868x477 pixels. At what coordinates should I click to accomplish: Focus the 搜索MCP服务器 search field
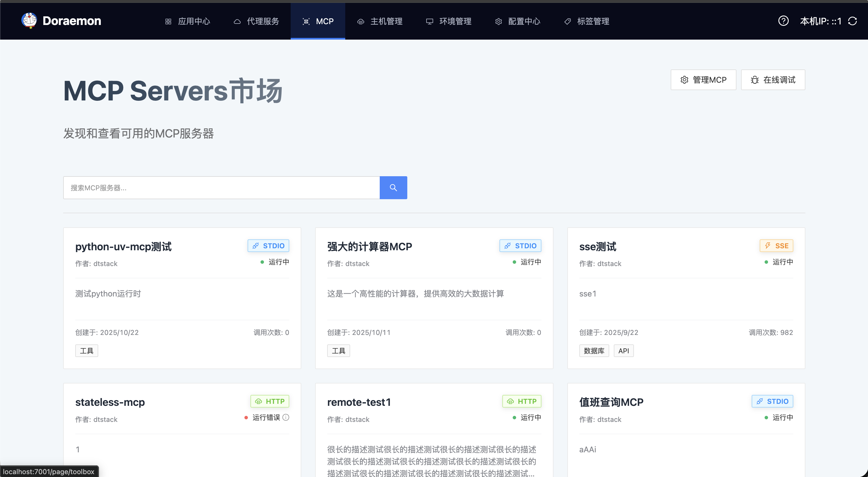pyautogui.click(x=221, y=187)
